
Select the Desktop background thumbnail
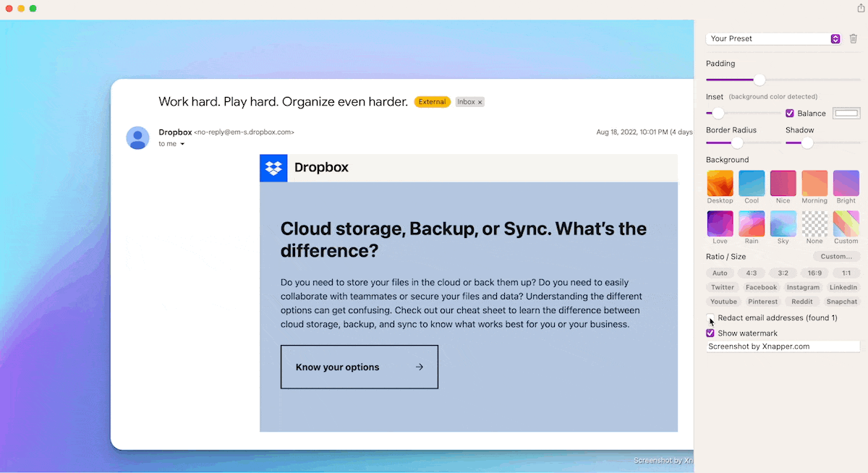click(x=720, y=183)
